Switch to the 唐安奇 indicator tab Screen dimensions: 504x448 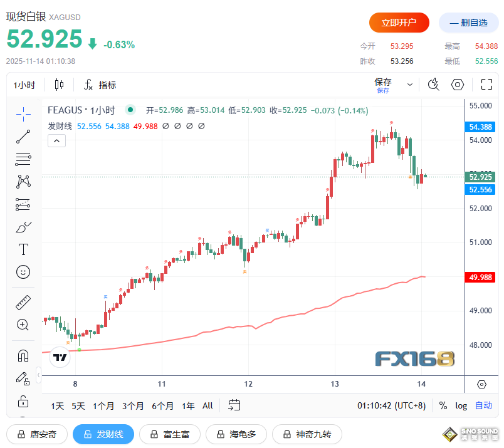click(36, 434)
